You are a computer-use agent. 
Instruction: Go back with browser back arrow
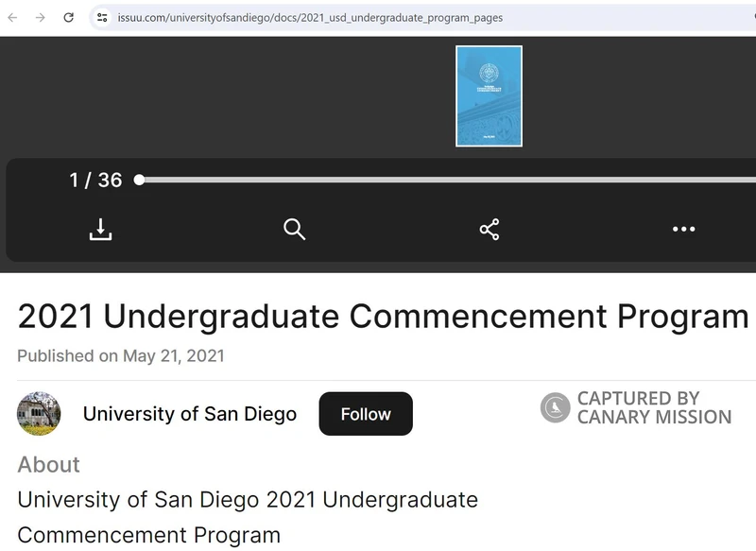click(12, 18)
